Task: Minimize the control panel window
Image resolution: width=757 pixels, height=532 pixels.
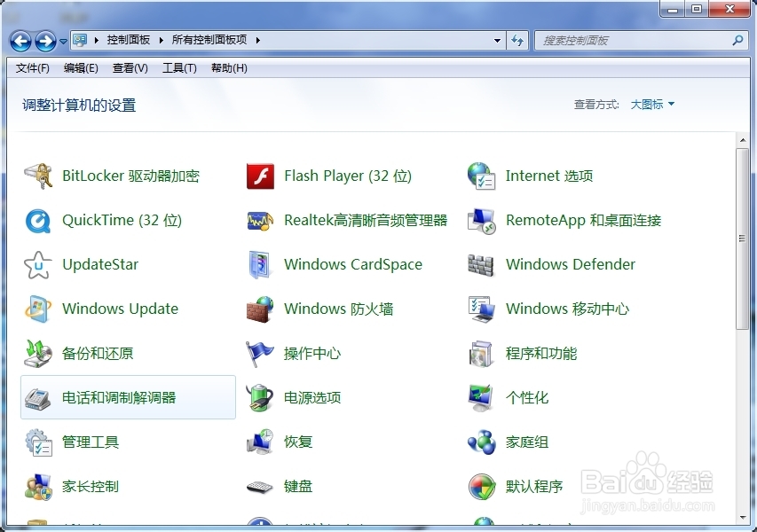Action: coord(673,9)
